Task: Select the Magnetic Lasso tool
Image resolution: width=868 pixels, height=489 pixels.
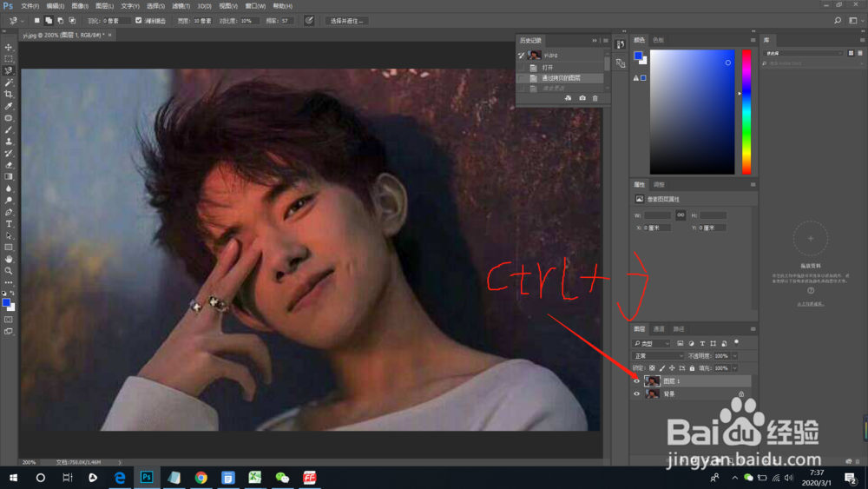Action: point(9,71)
